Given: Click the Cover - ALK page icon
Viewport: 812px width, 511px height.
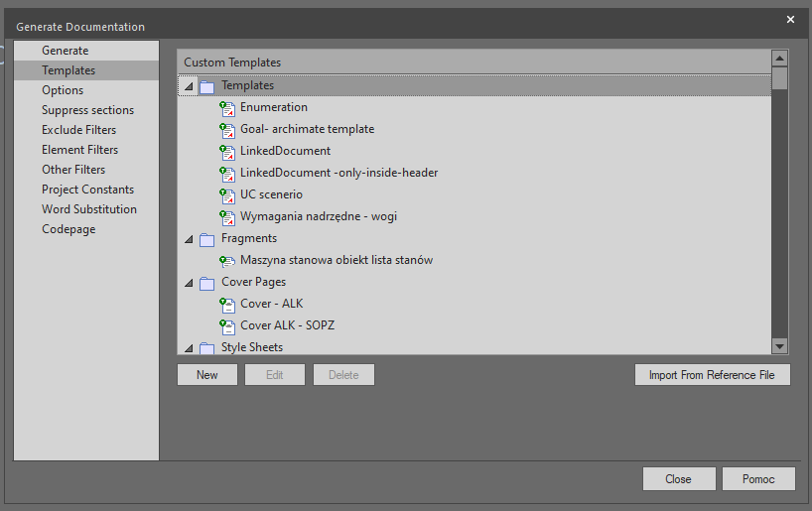Looking at the screenshot, I should point(227,305).
